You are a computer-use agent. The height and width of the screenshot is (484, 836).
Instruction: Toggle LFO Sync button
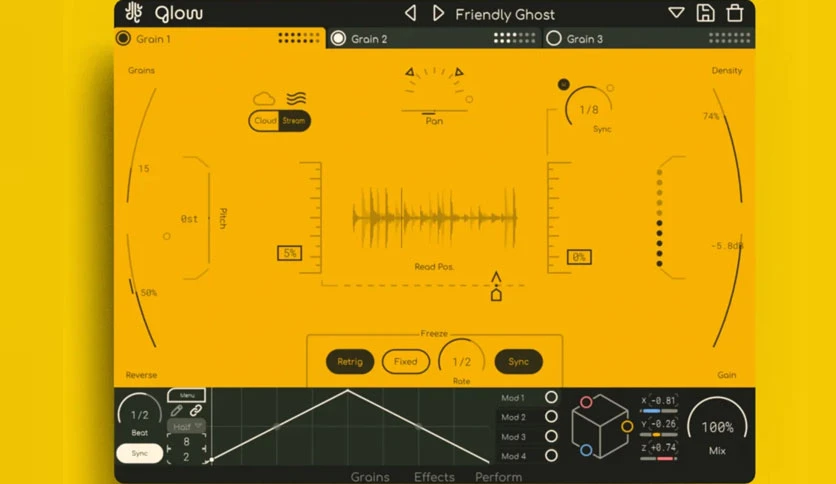(140, 454)
